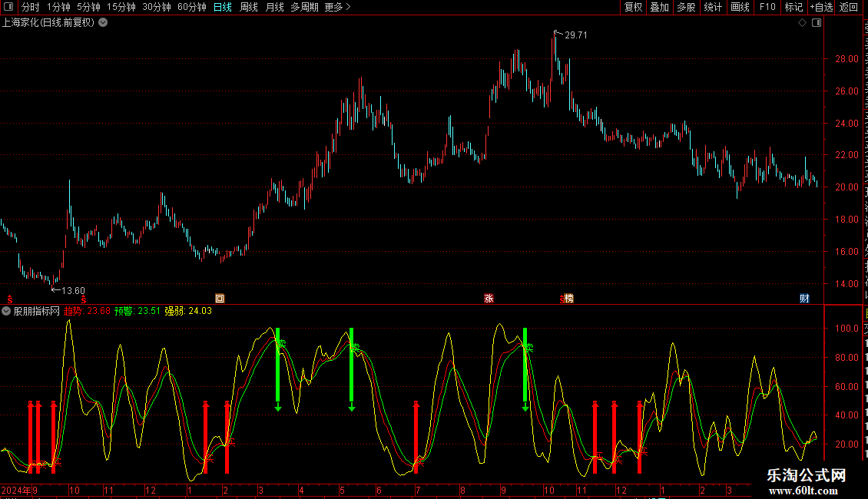Select the 15分钟 period tab

tap(121, 7)
